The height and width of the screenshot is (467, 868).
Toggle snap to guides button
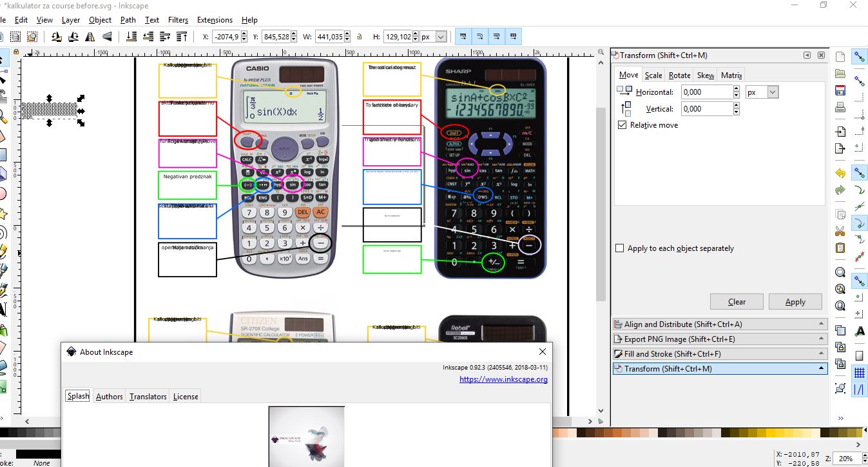[x=859, y=389]
